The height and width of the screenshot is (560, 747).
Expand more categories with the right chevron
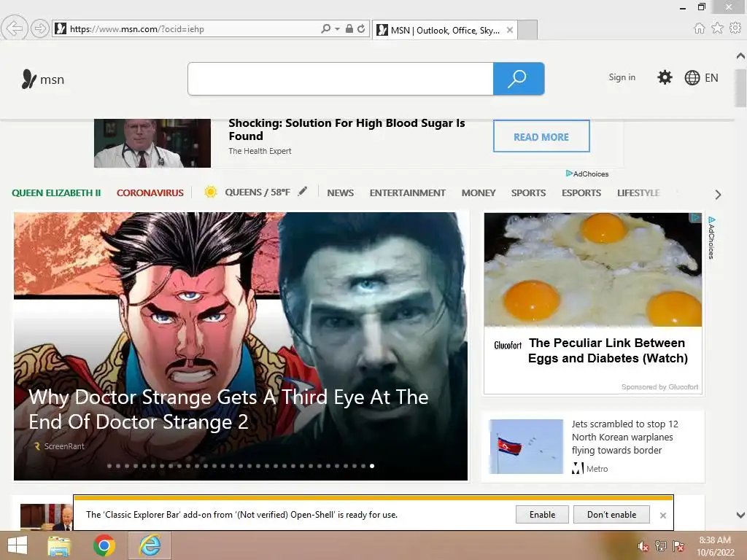[718, 194]
